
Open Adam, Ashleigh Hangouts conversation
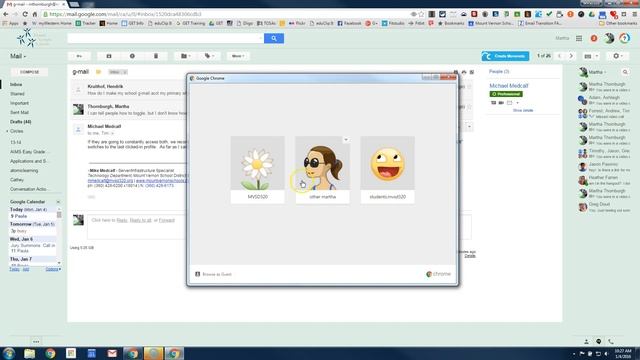coord(604,100)
